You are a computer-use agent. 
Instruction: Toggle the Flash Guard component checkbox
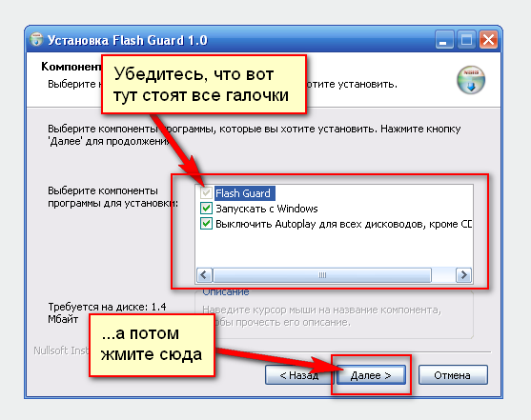[206, 193]
